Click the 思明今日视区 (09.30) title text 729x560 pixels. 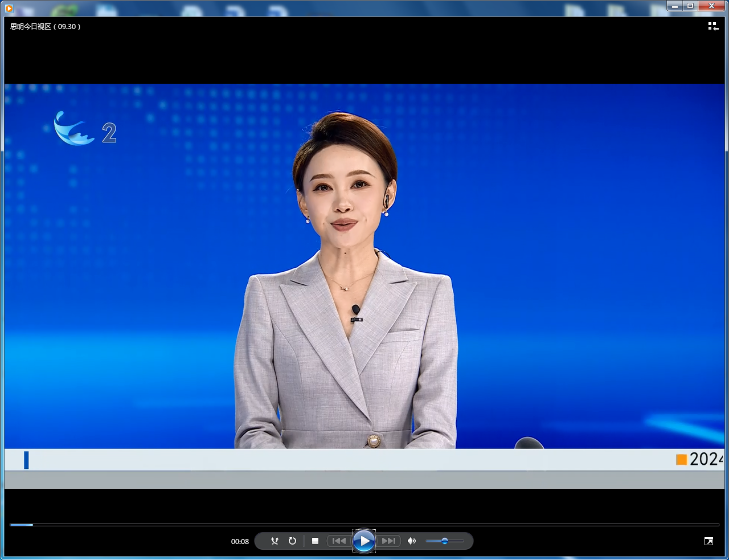[x=46, y=27]
